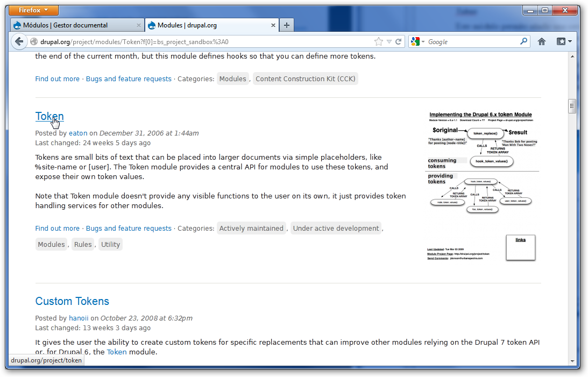The height and width of the screenshot is (377, 588).
Task: Open the Token module title link
Action: coord(49,116)
